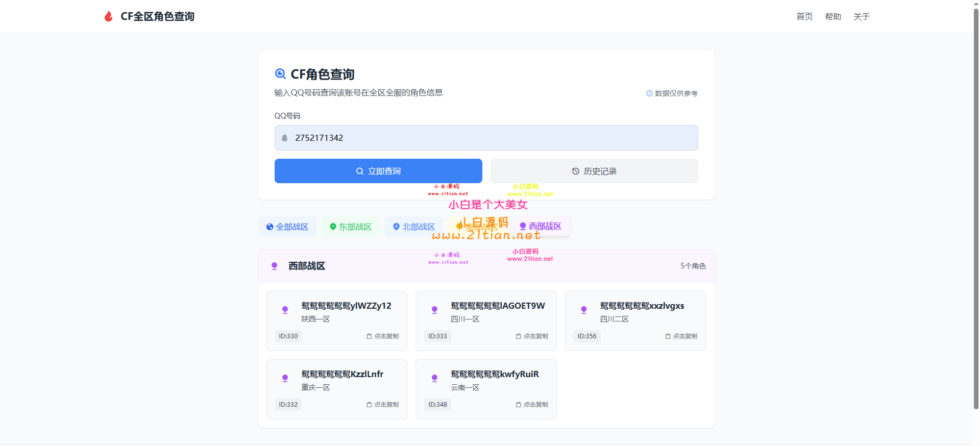Open 首页 in the top navigation
980x446 pixels.
click(804, 17)
